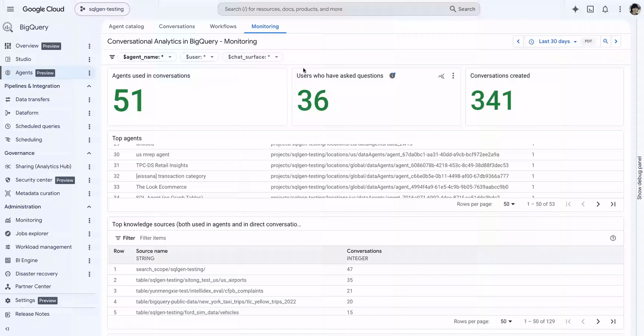
Task: Click the TPC-DS Retail Insights agent row
Action: (365, 165)
